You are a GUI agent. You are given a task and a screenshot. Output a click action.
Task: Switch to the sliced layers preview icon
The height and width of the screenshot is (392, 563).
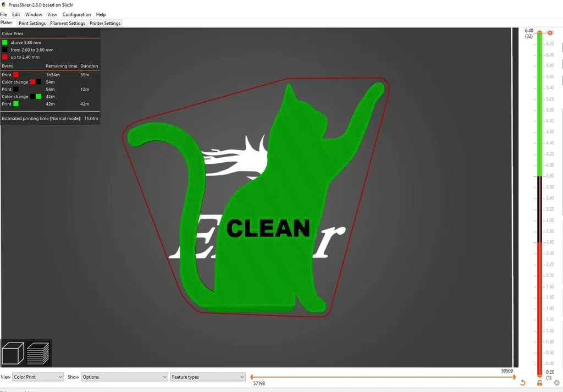(x=38, y=353)
